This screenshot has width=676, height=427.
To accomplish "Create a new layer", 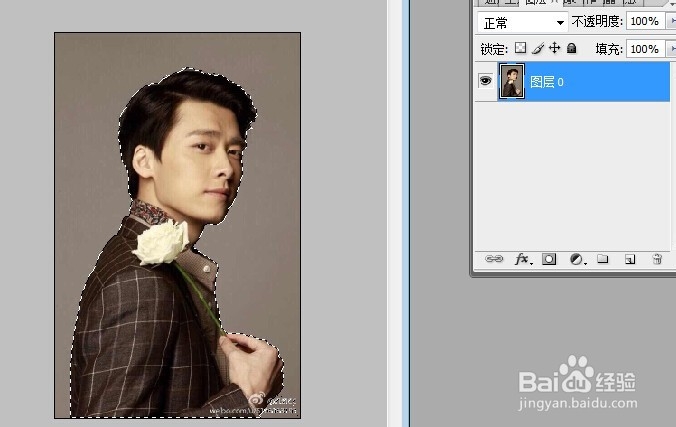I will [630, 259].
